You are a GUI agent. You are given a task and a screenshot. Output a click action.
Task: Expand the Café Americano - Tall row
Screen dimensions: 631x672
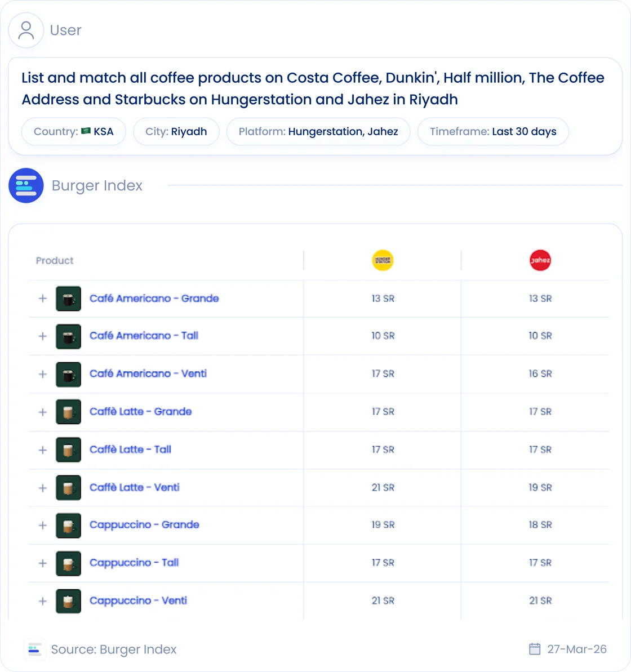42,336
